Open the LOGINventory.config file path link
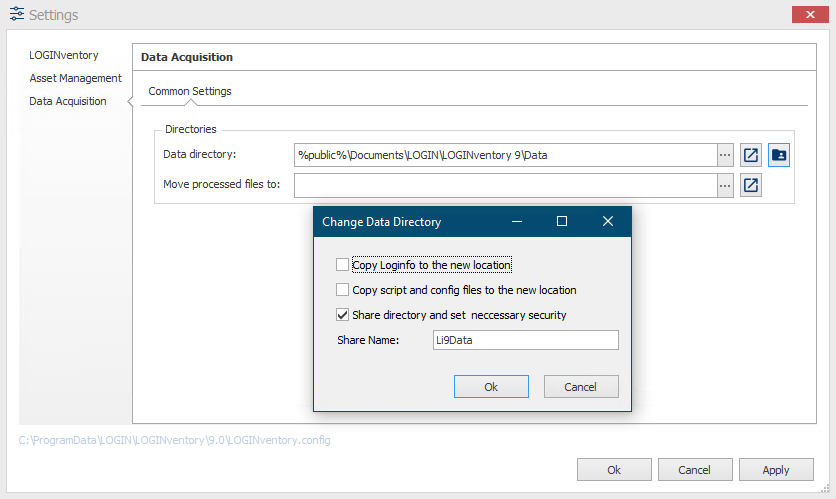Image resolution: width=836 pixels, height=499 pixels. (x=174, y=440)
